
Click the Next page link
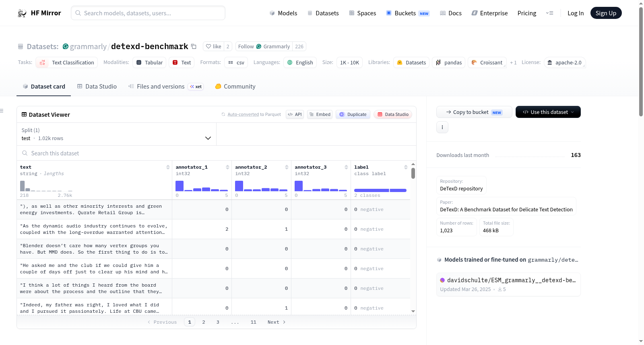pos(277,322)
